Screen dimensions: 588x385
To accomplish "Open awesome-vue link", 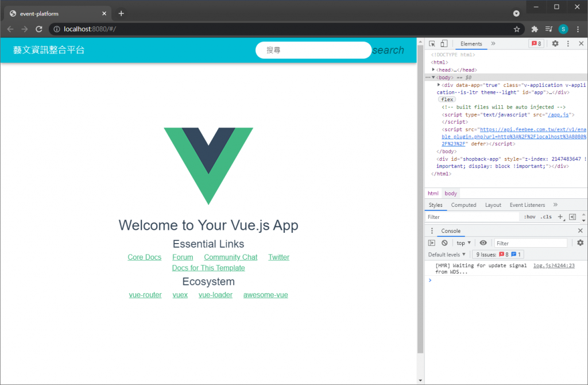I will pos(265,295).
